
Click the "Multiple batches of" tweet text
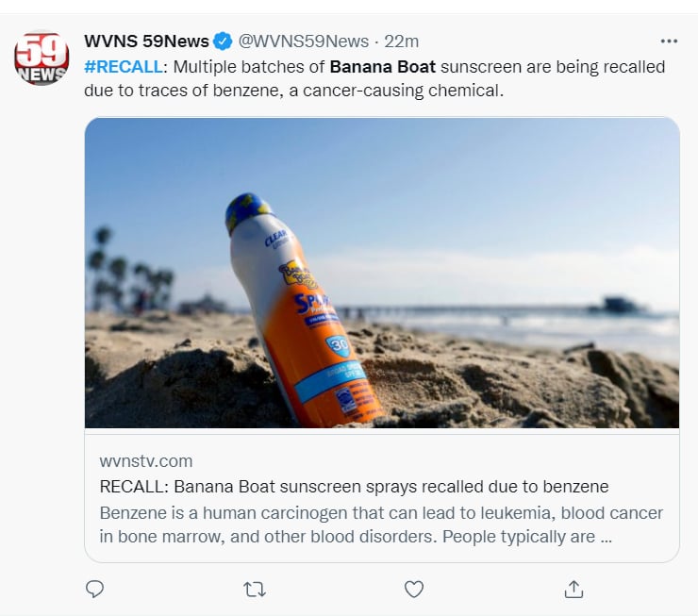pyautogui.click(x=248, y=67)
